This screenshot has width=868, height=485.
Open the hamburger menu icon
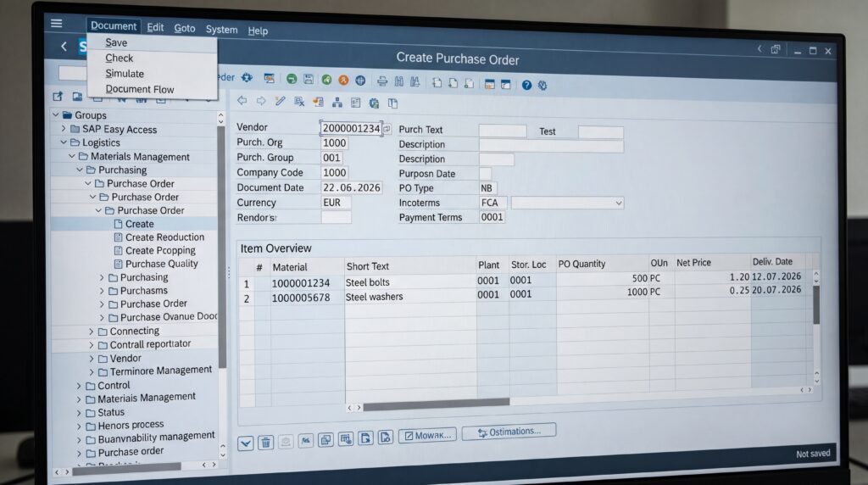(57, 23)
